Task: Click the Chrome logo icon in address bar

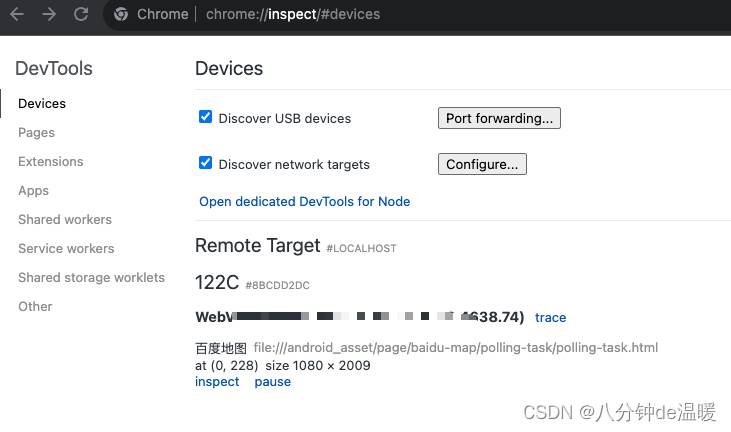Action: tap(121, 14)
